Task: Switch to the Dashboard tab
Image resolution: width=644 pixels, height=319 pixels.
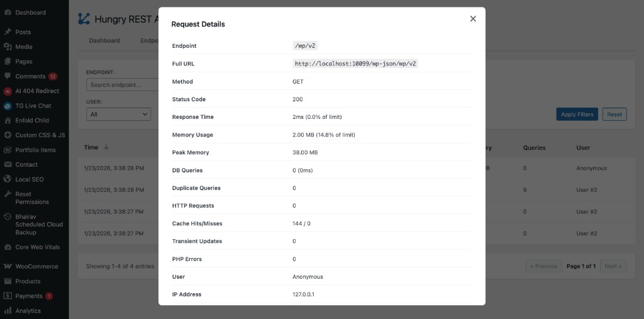Action: click(x=104, y=41)
